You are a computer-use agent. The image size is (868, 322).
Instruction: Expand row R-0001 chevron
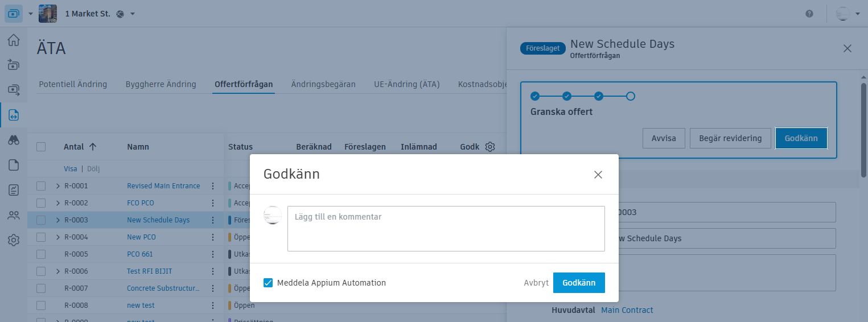click(x=57, y=186)
